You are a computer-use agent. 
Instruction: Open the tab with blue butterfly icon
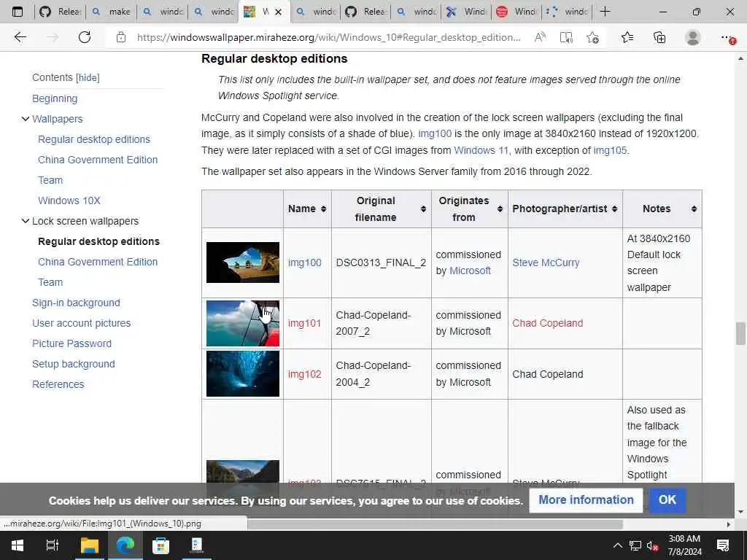[x=466, y=12]
